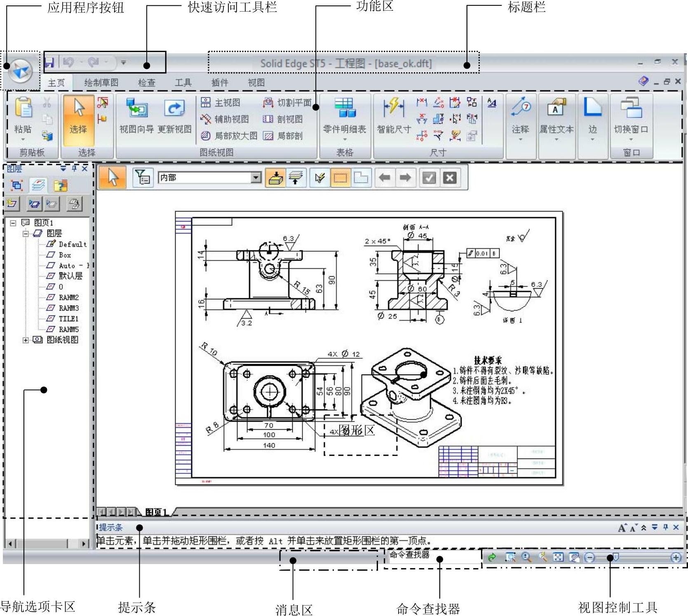Insert a 零件明细表 parts list
The width and height of the screenshot is (688, 616).
(345, 115)
